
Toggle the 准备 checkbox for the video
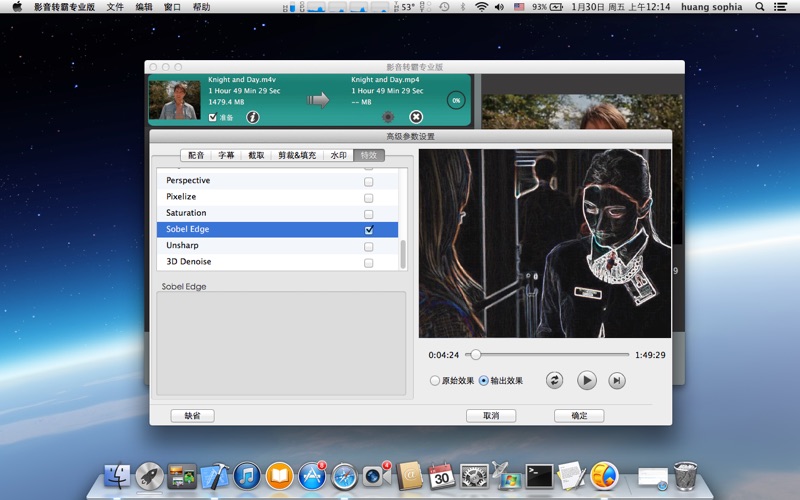pyautogui.click(x=212, y=117)
